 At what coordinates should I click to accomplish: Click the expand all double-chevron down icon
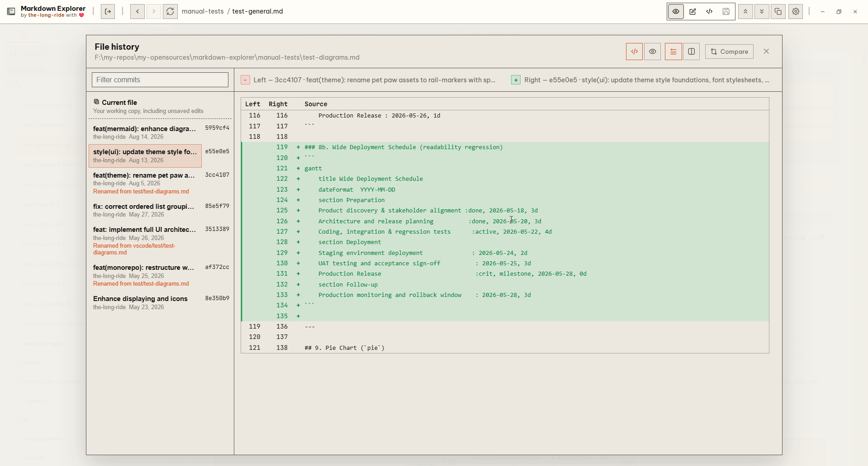pos(762,11)
